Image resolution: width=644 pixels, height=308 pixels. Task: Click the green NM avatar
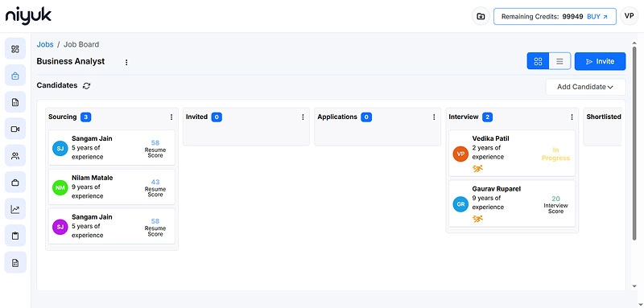pyautogui.click(x=60, y=187)
